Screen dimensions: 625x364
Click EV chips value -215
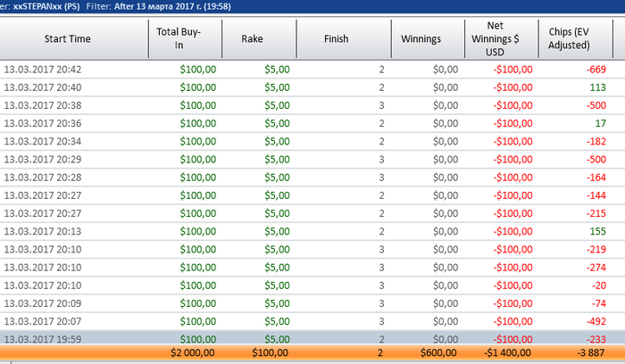pyautogui.click(x=596, y=213)
